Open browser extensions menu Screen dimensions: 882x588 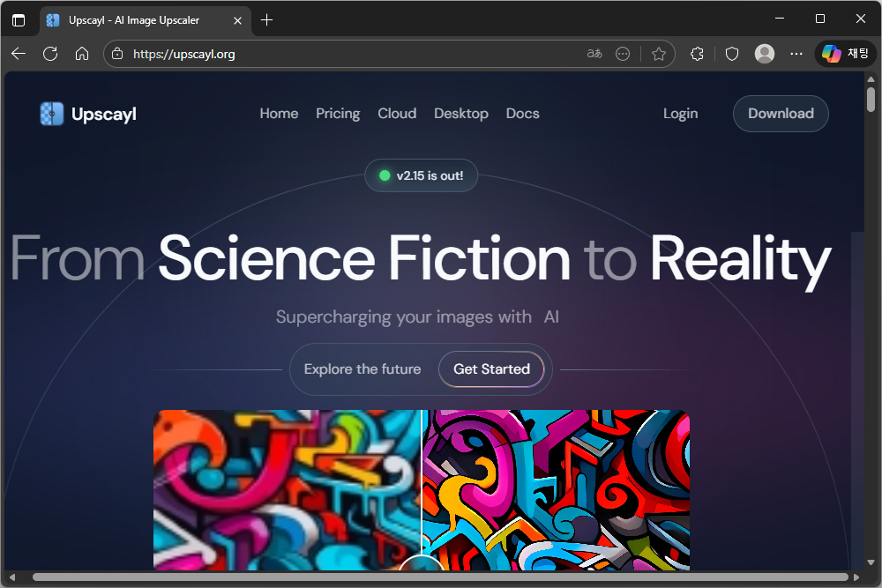[x=698, y=54]
